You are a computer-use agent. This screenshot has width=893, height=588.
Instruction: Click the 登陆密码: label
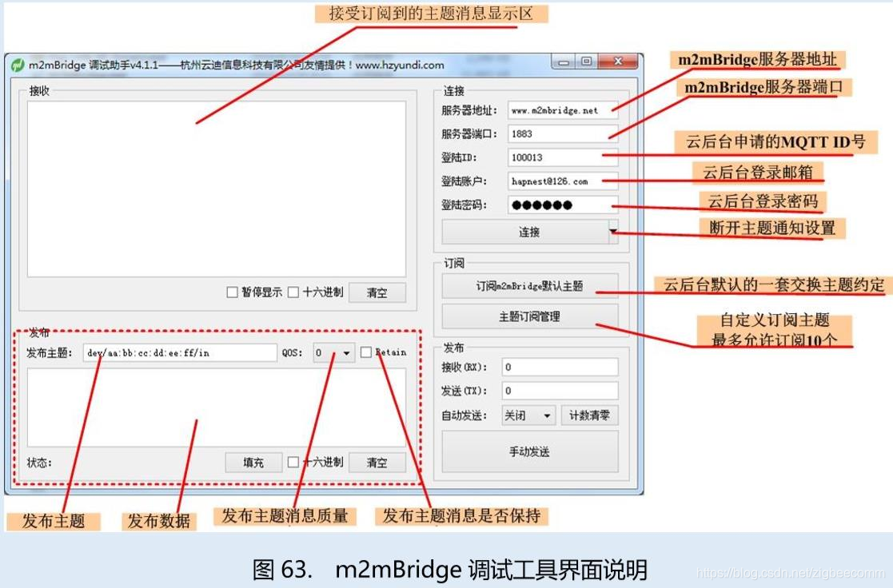coord(464,205)
